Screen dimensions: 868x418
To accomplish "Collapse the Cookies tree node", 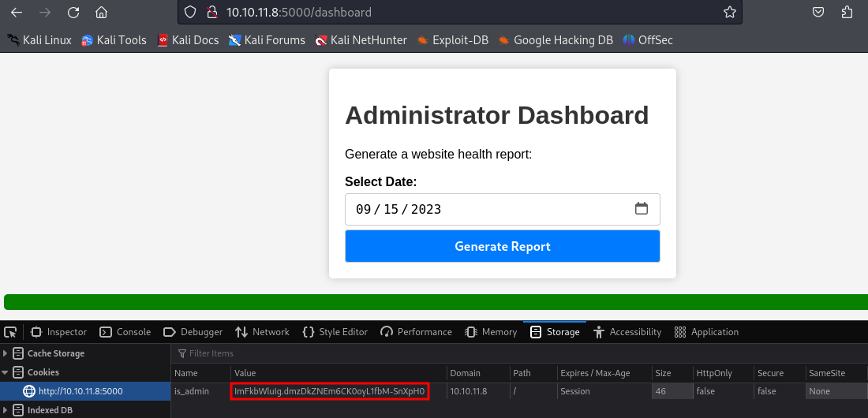I will (7, 372).
